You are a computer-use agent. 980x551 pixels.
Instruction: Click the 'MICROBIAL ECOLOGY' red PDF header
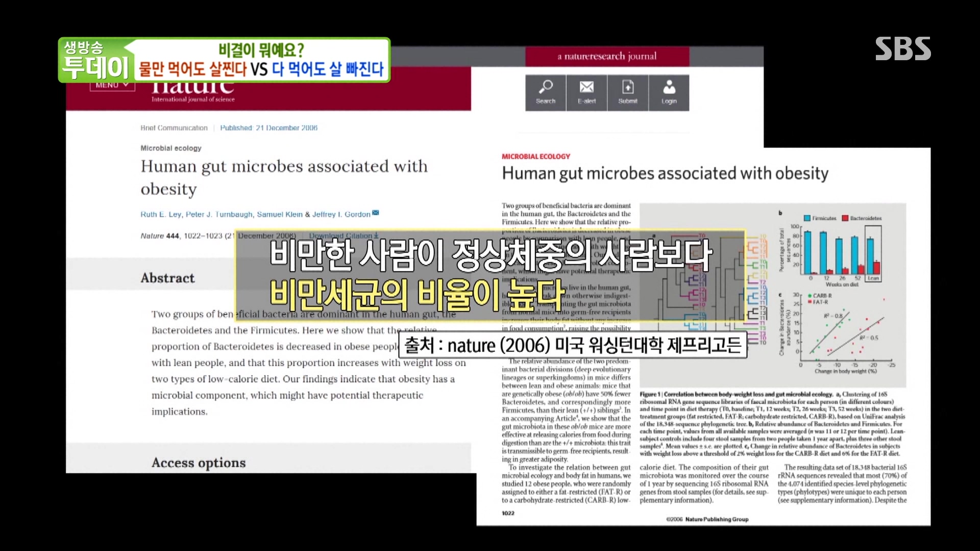tap(536, 157)
